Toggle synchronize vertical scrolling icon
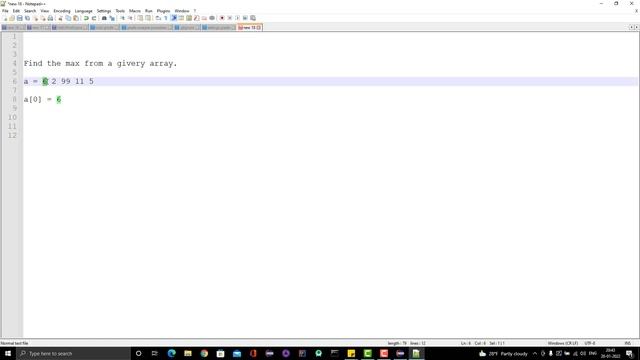 click(140, 18)
